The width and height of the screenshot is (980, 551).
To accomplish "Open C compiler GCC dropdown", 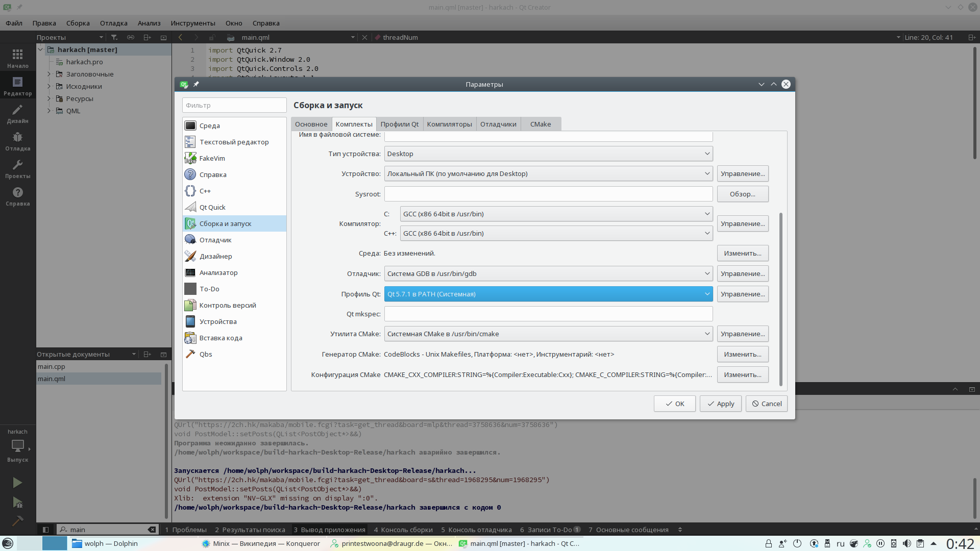I will tap(556, 214).
